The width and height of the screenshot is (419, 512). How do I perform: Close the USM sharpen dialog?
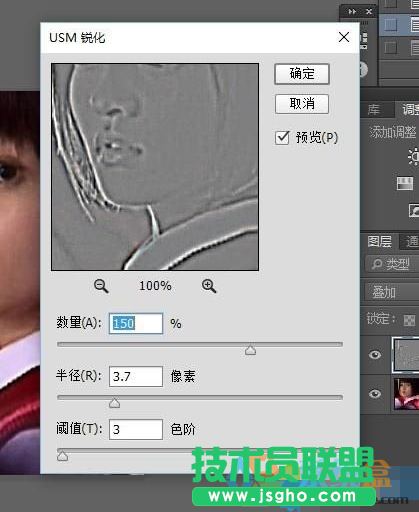tap(344, 37)
